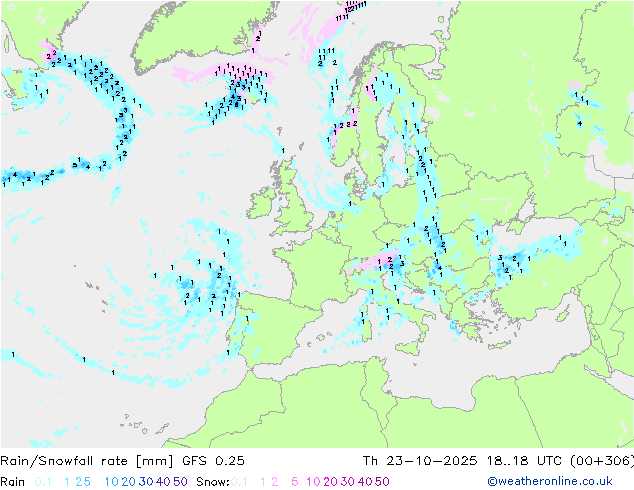The width and height of the screenshot is (634, 490).
Task: Select the 'Th 23-10-2025' date text
Action: coord(419,461)
